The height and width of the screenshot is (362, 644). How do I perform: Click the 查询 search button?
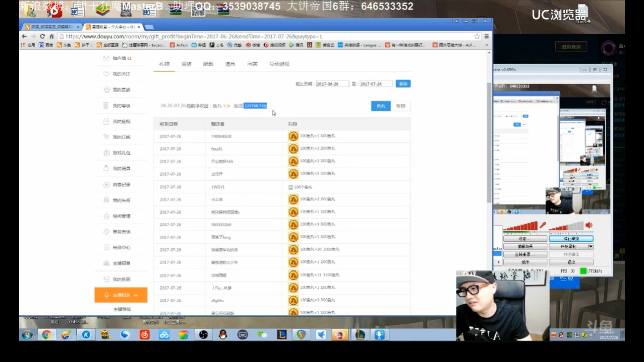[x=403, y=84]
